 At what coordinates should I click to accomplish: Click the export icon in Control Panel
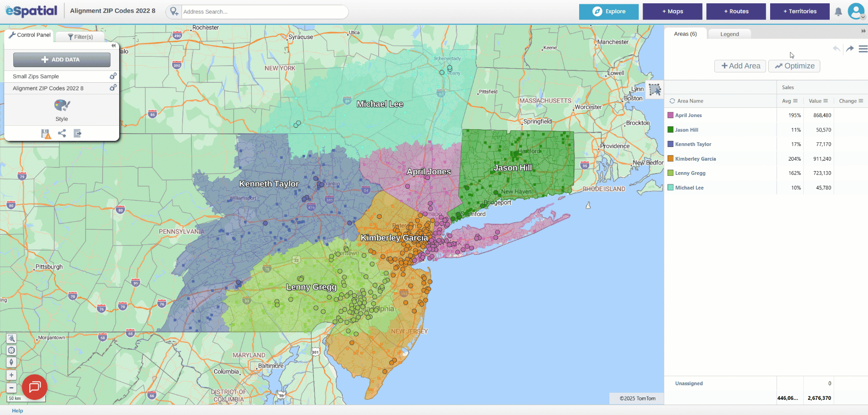(x=78, y=133)
